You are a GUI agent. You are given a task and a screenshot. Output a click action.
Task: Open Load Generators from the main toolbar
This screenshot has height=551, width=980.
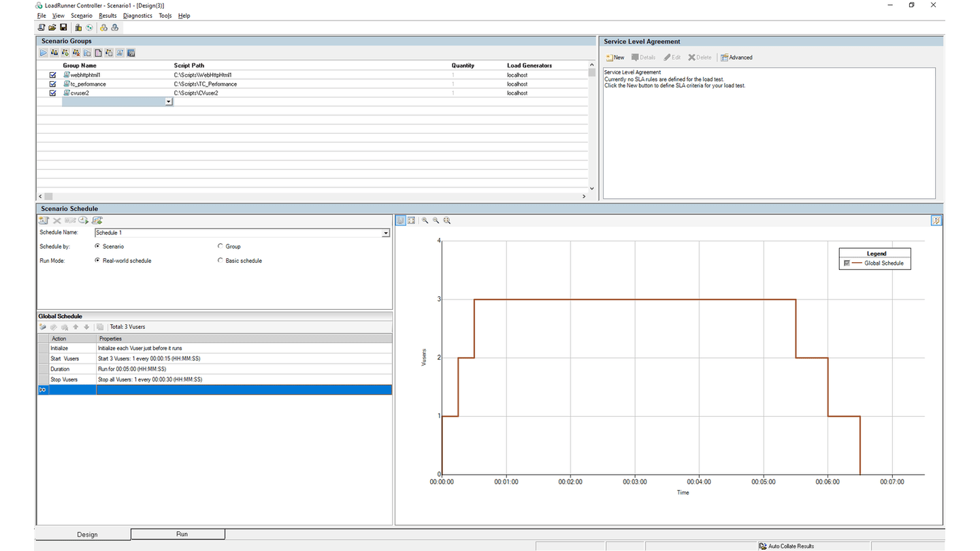pos(78,28)
